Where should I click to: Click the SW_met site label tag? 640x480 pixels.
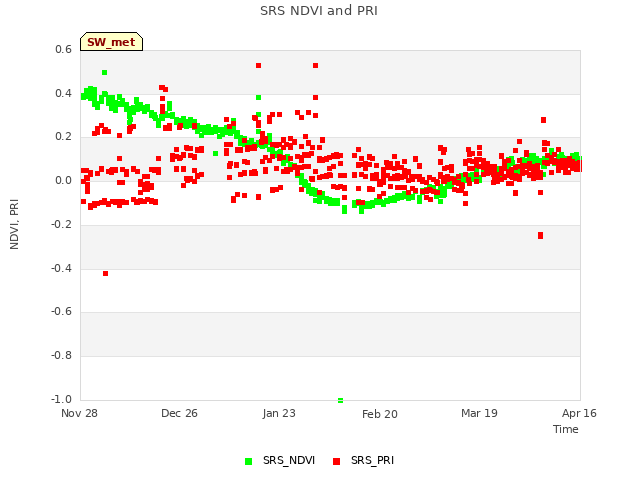point(111,42)
